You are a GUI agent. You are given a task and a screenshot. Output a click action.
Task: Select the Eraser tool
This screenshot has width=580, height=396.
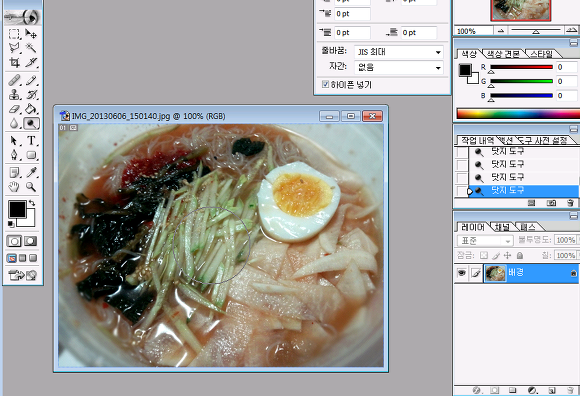[14, 109]
